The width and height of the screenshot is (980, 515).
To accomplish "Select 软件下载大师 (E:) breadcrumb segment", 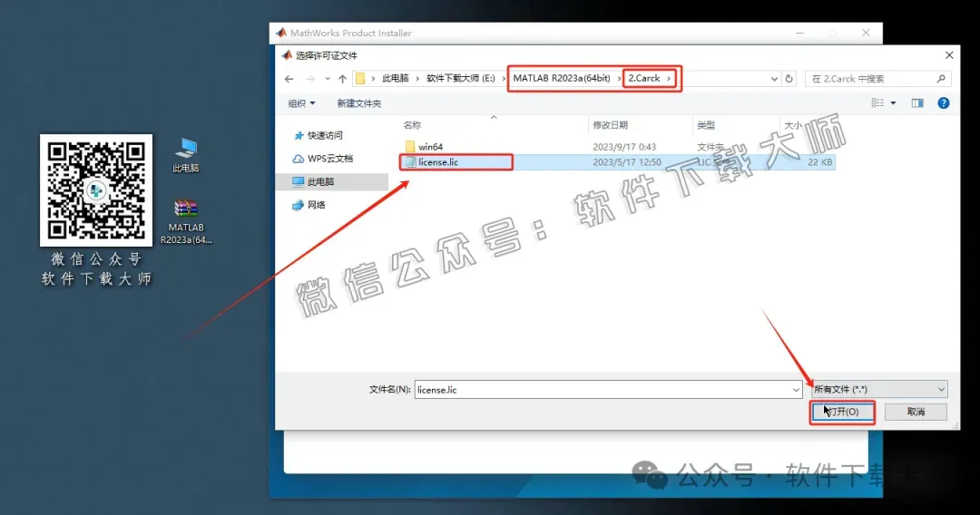I will pyautogui.click(x=461, y=79).
